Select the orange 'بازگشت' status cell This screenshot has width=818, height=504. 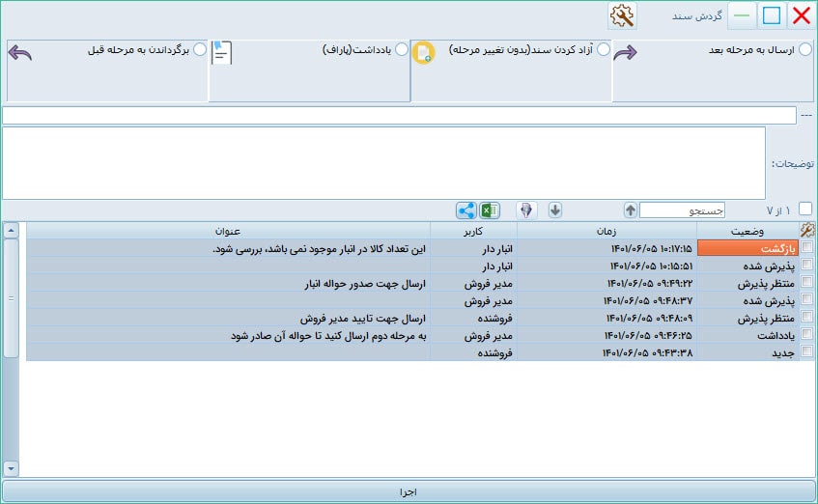point(747,248)
